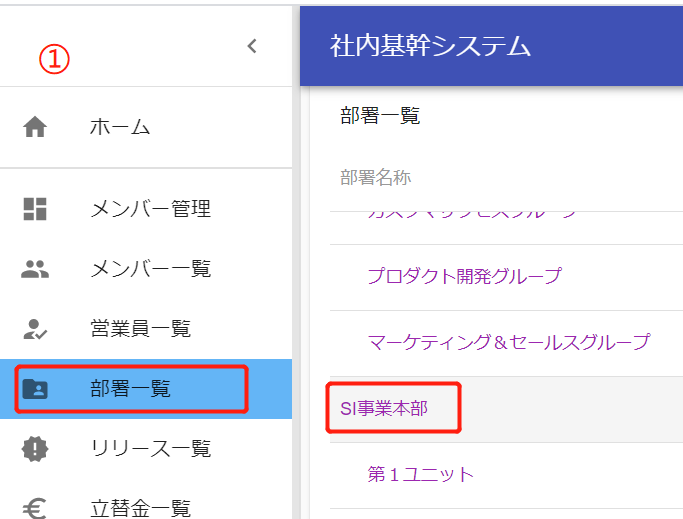Open the 第１ユニット link
The image size is (683, 519).
pyautogui.click(x=420, y=474)
